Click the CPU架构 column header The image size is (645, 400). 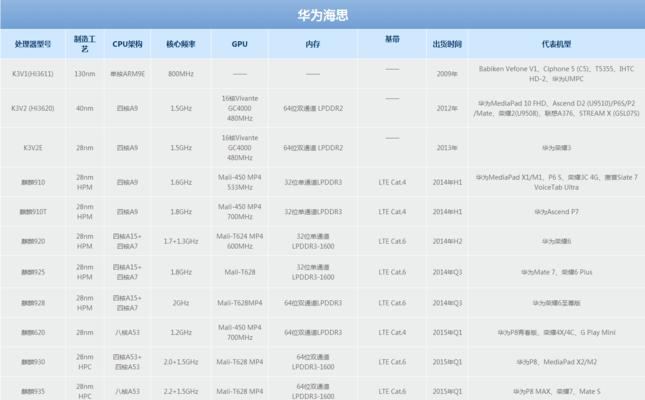point(127,44)
